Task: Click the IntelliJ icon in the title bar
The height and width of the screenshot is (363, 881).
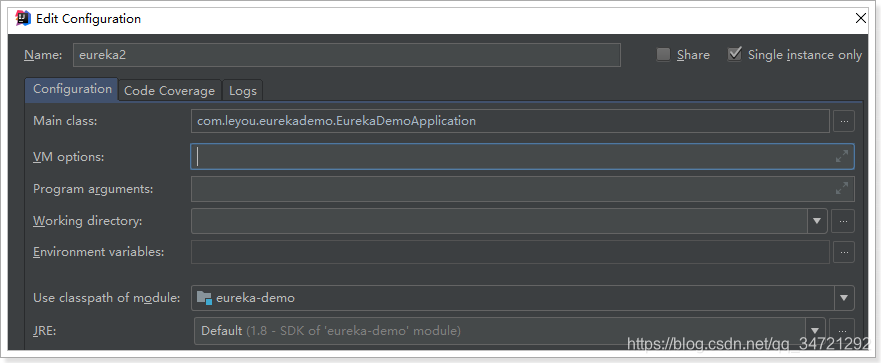Action: tap(23, 18)
